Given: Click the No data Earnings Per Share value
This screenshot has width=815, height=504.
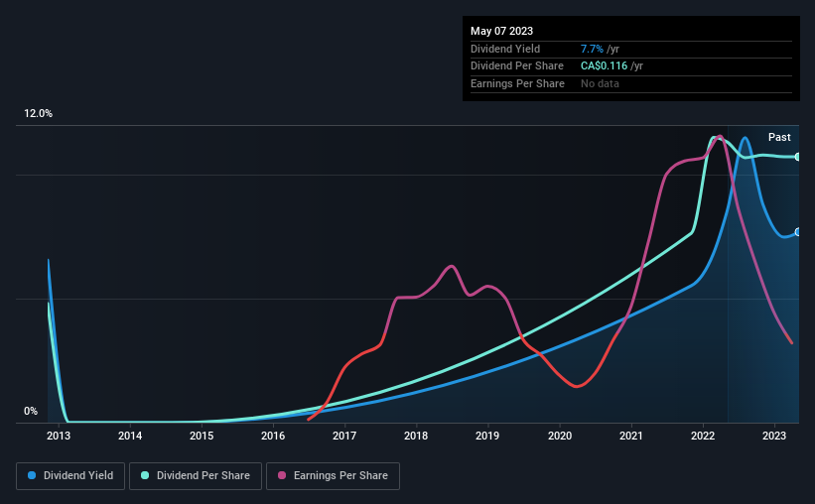Looking at the screenshot, I should pos(600,83).
